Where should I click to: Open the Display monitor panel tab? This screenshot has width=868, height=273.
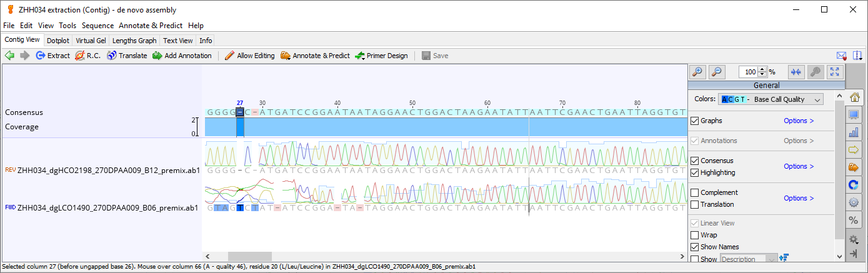[x=854, y=115]
